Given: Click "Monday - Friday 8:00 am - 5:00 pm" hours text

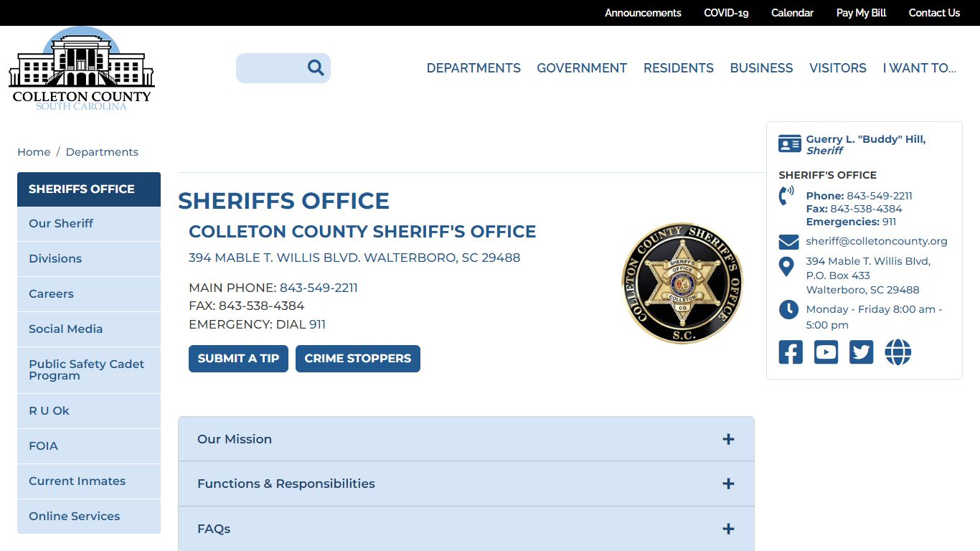Looking at the screenshot, I should point(875,317).
